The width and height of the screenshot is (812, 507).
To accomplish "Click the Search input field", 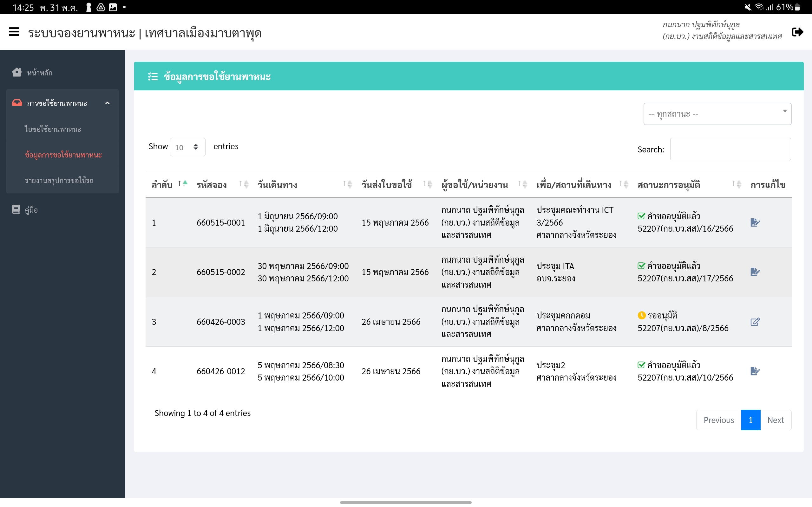I will point(730,149).
